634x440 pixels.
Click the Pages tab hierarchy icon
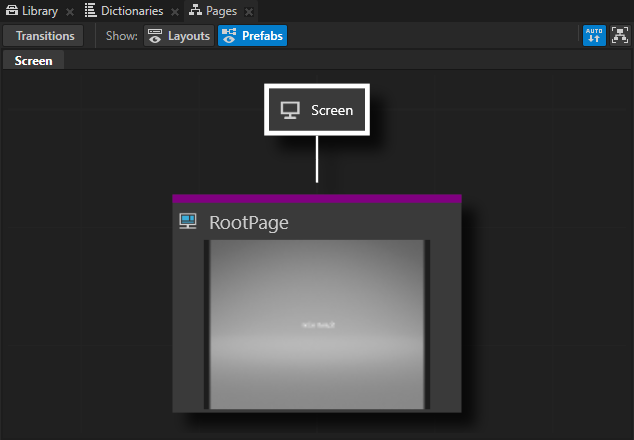(x=194, y=11)
